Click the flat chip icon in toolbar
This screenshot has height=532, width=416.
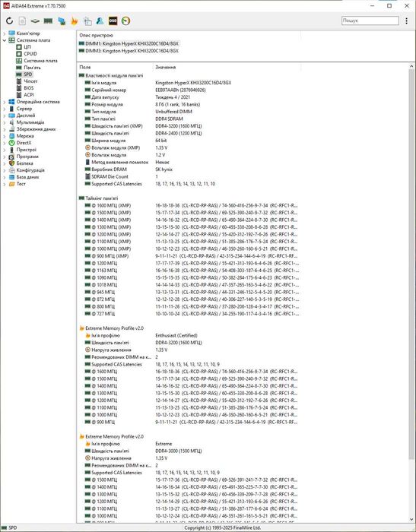[35, 21]
